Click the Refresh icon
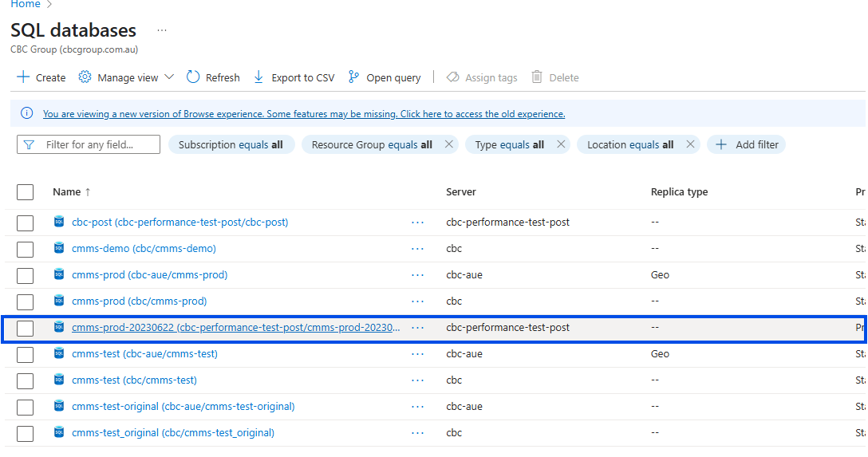Image resolution: width=868 pixels, height=457 pixels. pyautogui.click(x=193, y=77)
